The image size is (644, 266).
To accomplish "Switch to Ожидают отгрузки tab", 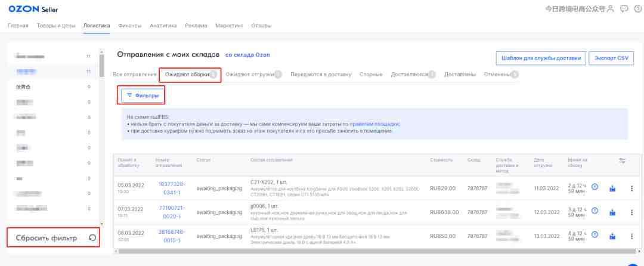I will 253,75.
